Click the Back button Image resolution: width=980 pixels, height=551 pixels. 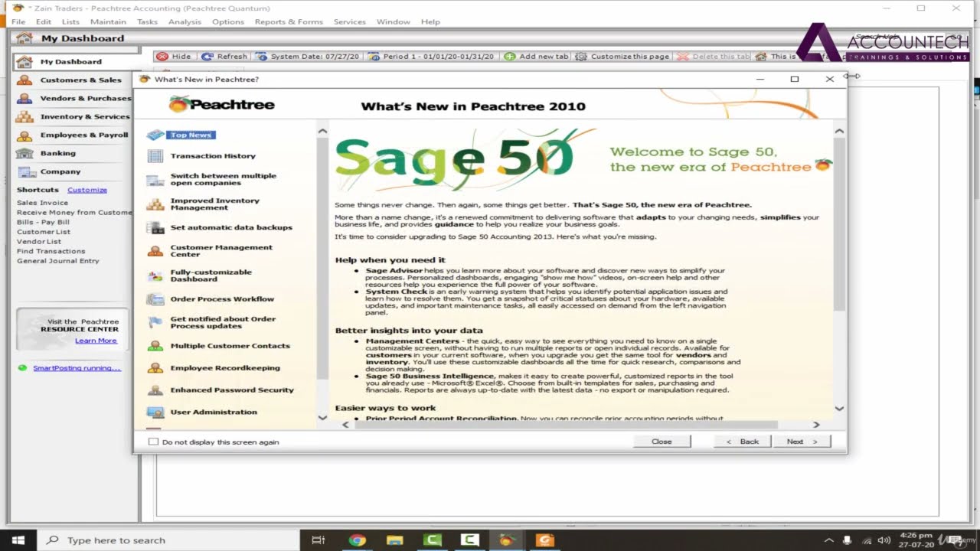pyautogui.click(x=743, y=442)
